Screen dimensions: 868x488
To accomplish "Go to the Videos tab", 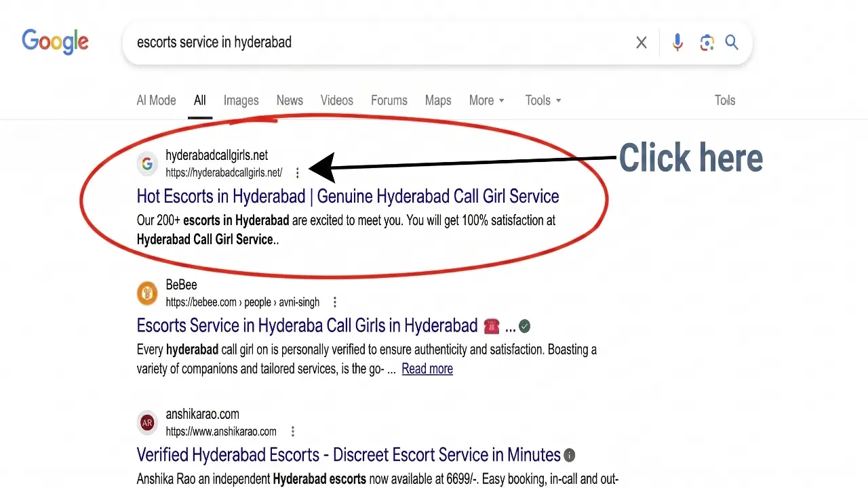I will point(337,100).
